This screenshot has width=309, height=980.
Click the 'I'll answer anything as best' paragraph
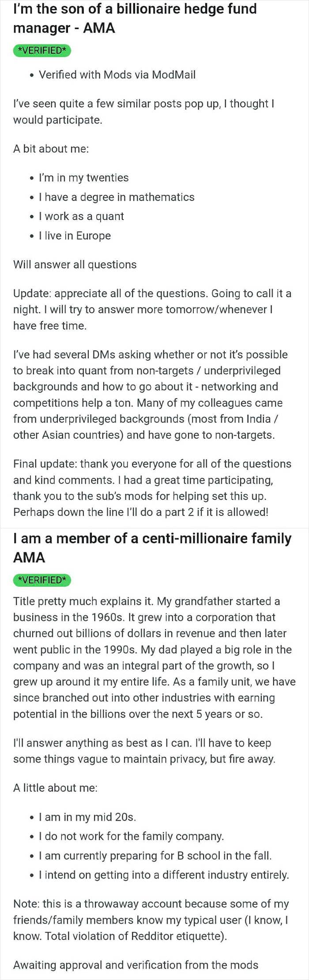[144, 751]
